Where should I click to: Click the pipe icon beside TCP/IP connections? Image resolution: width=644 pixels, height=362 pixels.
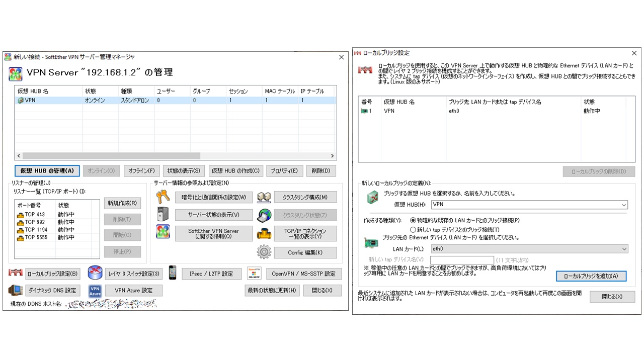coord(264,234)
